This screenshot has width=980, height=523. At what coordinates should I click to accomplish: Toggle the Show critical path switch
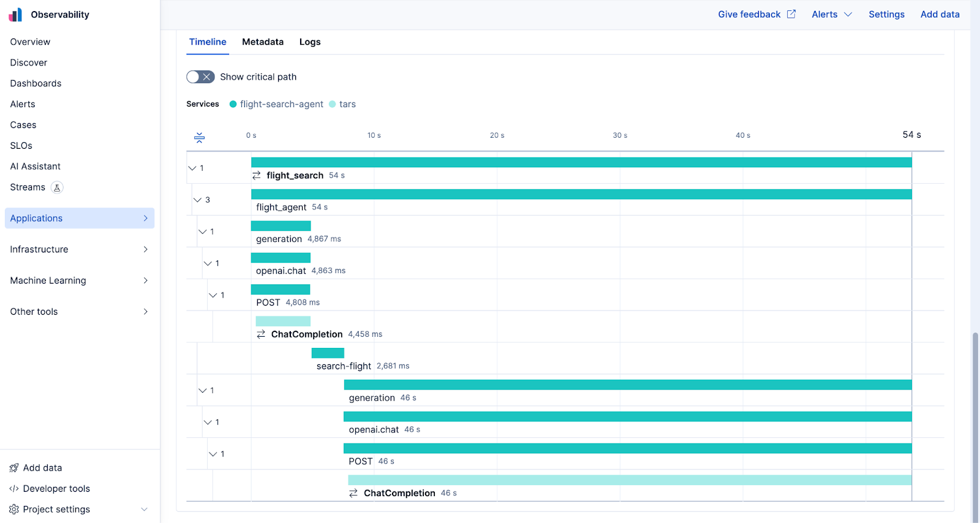(200, 77)
